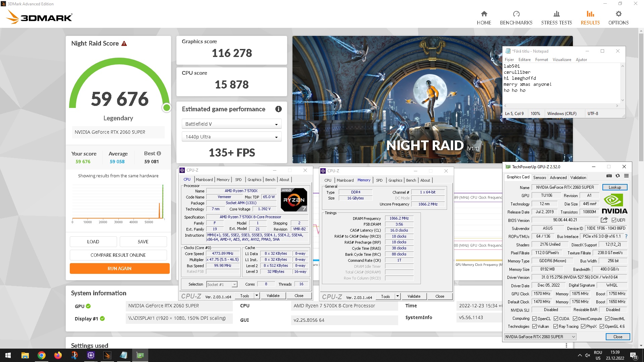This screenshot has height=362, width=644.
Task: Switch to CPU-Z via taskbar icon
Action: click(x=91, y=355)
